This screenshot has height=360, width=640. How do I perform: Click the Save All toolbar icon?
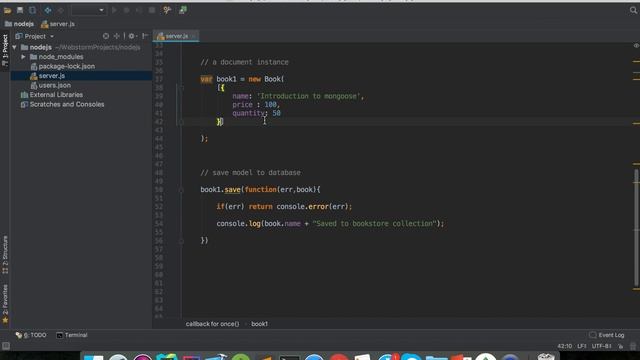point(20,10)
